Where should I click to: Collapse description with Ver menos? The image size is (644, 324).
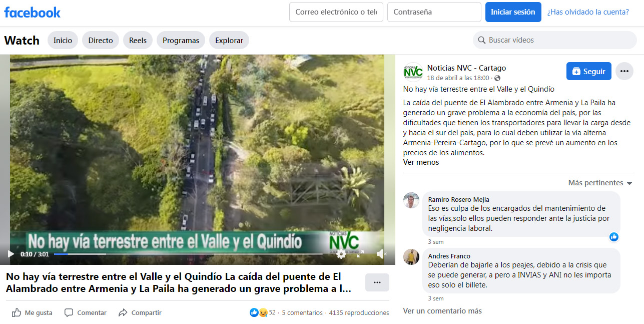[421, 162]
